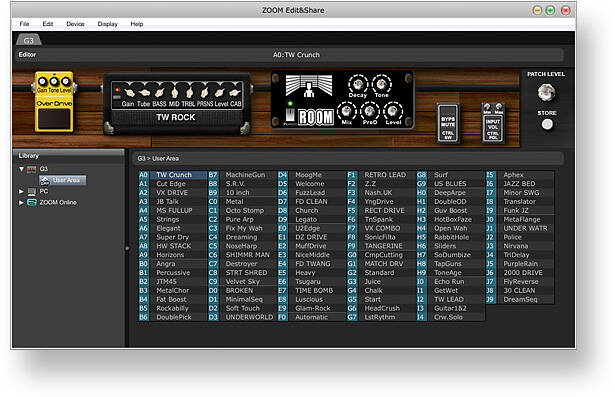Click the ZOOM Online globe icon
The image size is (615, 397).
pos(32,202)
